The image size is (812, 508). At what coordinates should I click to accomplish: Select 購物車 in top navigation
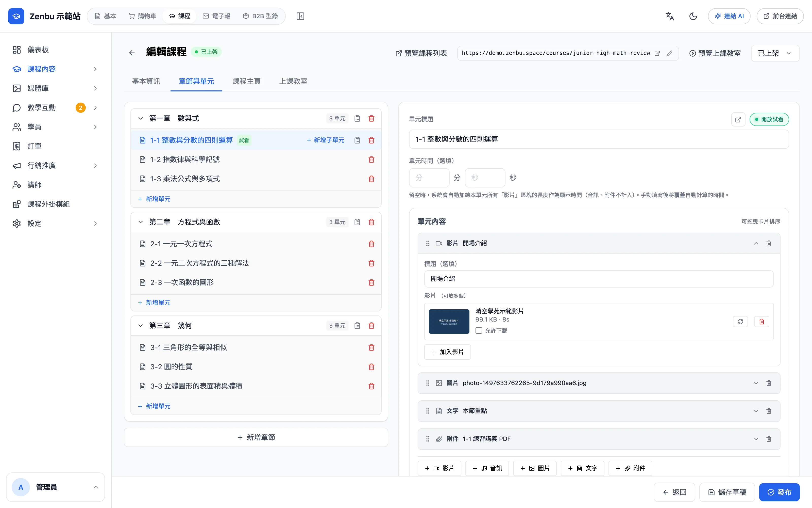point(142,16)
